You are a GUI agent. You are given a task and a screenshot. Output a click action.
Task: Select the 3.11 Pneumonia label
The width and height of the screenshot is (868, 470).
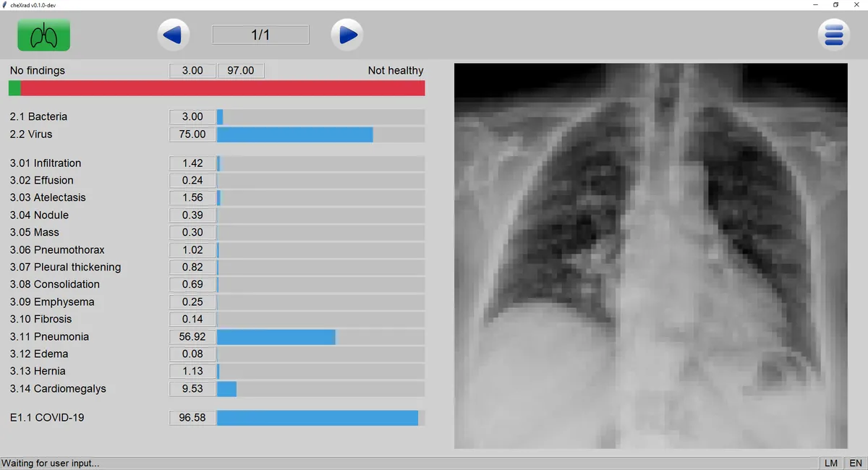tap(49, 337)
